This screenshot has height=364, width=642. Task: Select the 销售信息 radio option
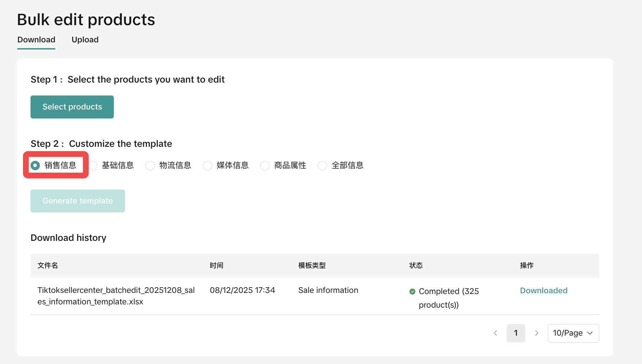point(35,165)
